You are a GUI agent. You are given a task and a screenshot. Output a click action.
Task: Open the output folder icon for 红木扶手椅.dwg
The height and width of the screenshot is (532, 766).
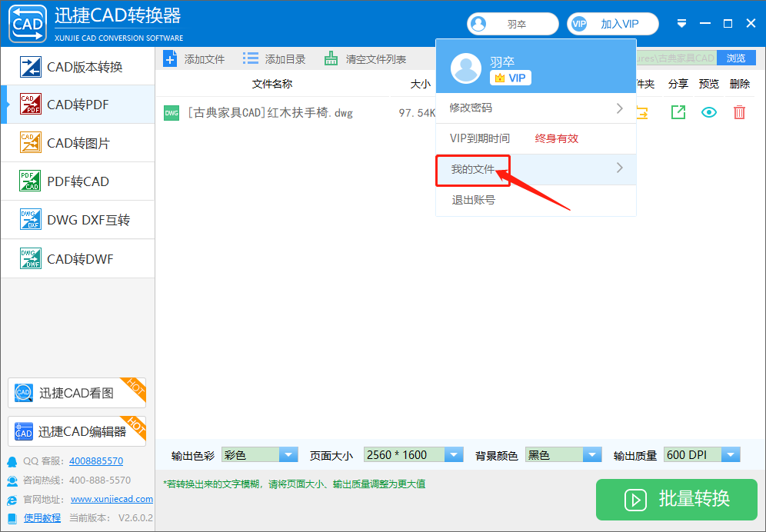(642, 113)
